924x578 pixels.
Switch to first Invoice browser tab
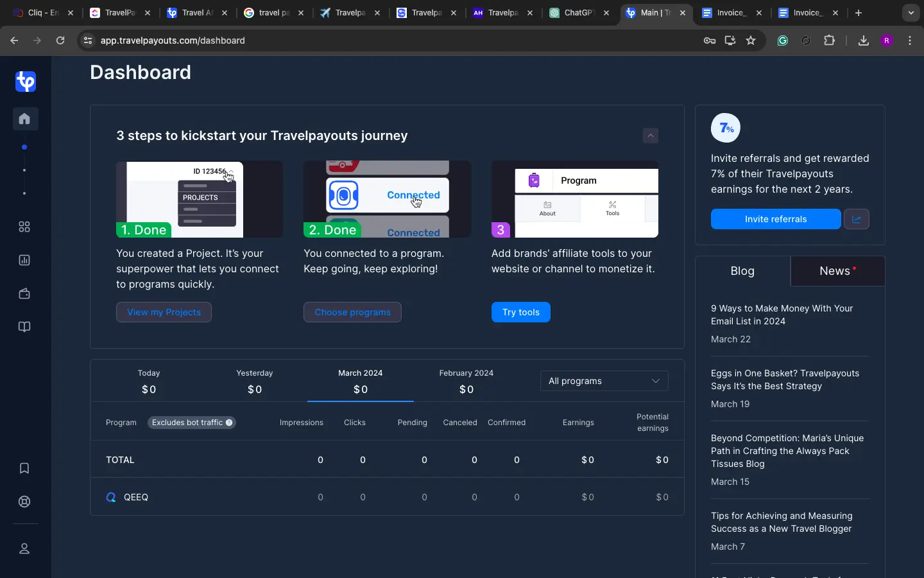click(x=732, y=13)
